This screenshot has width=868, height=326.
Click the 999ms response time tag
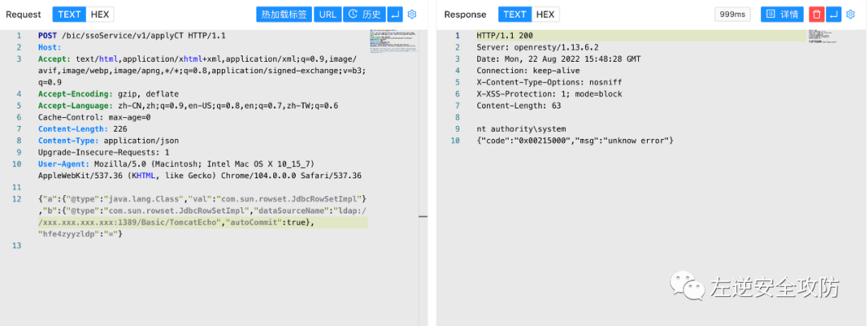point(732,14)
